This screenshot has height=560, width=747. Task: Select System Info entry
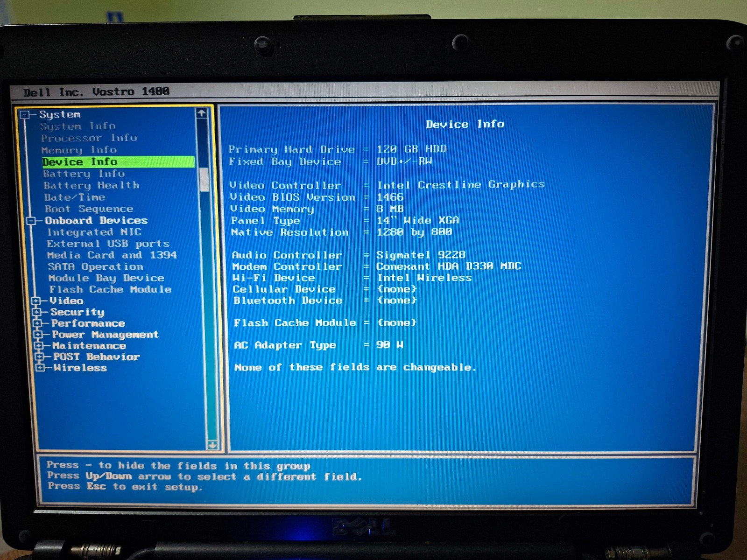click(x=78, y=126)
